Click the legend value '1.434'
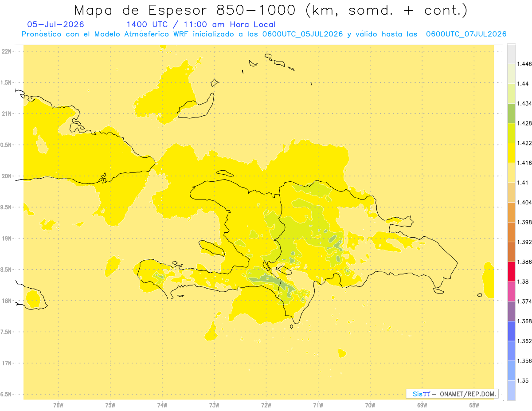 524,103
